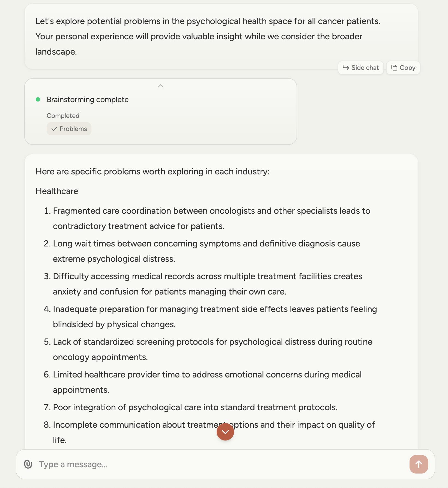Image resolution: width=448 pixels, height=488 pixels.
Task: Click the scroll-to-bottom arrow button
Action: pos(225,432)
